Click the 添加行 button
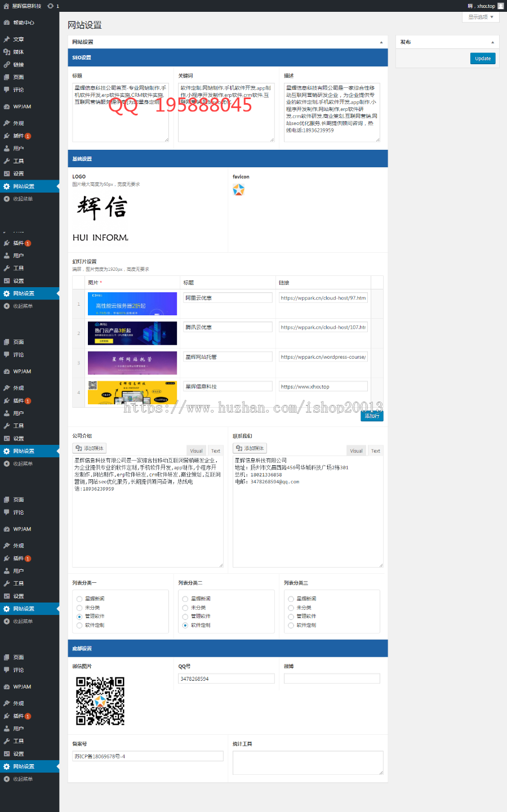This screenshot has height=812, width=507. (x=372, y=416)
